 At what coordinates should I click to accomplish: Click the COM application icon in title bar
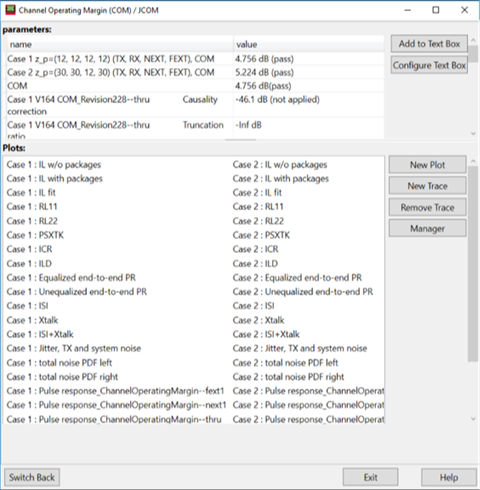(10, 10)
